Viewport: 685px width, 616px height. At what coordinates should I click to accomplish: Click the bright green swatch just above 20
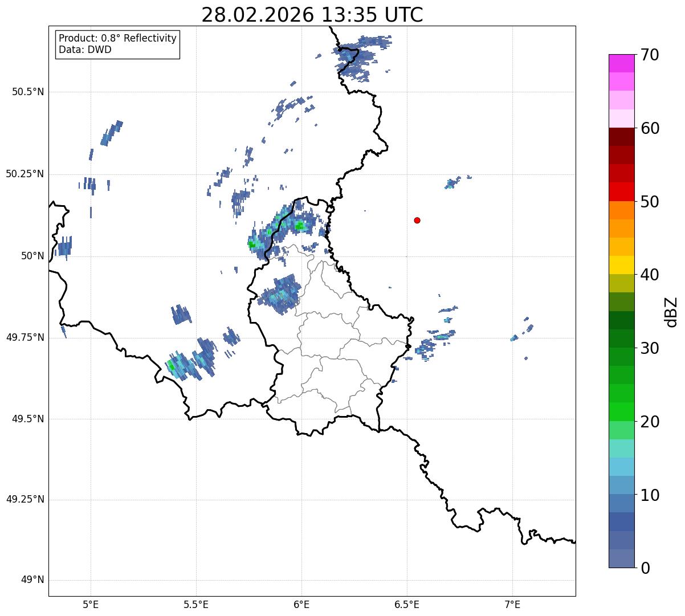[x=622, y=411]
